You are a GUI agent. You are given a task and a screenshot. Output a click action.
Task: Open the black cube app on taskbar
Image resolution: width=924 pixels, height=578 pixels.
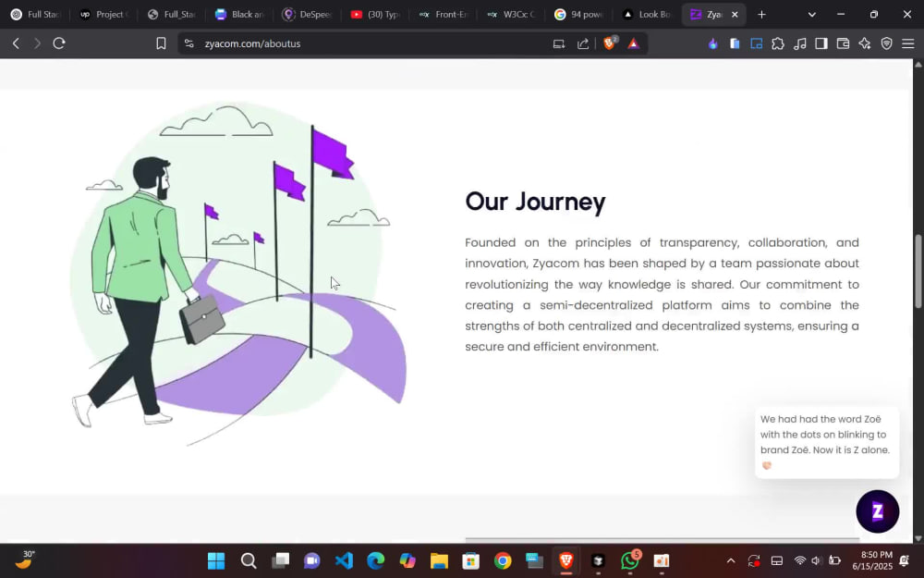pos(598,561)
